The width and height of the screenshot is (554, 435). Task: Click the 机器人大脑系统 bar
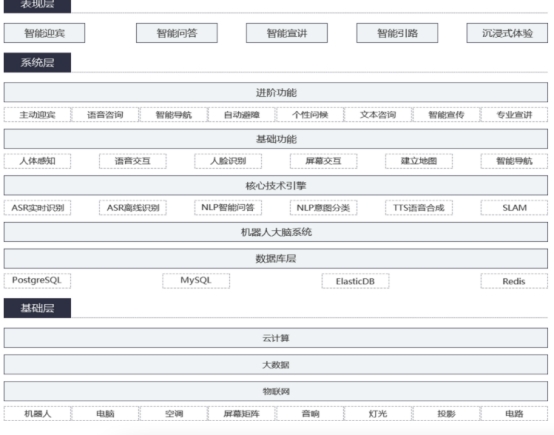point(276,232)
